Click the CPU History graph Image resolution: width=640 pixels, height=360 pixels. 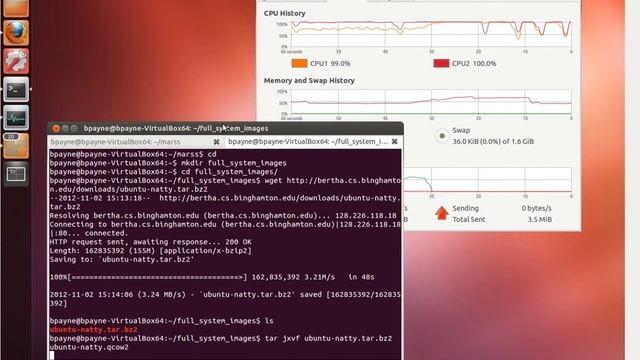click(x=431, y=35)
